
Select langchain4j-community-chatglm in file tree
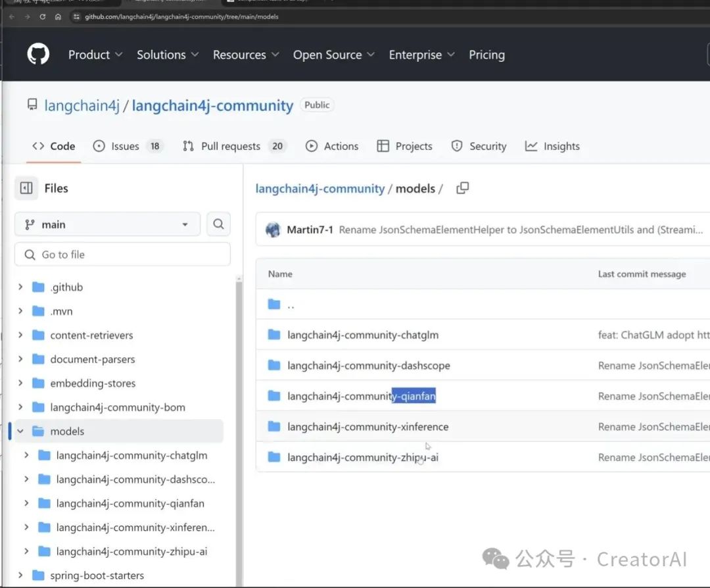tap(131, 455)
